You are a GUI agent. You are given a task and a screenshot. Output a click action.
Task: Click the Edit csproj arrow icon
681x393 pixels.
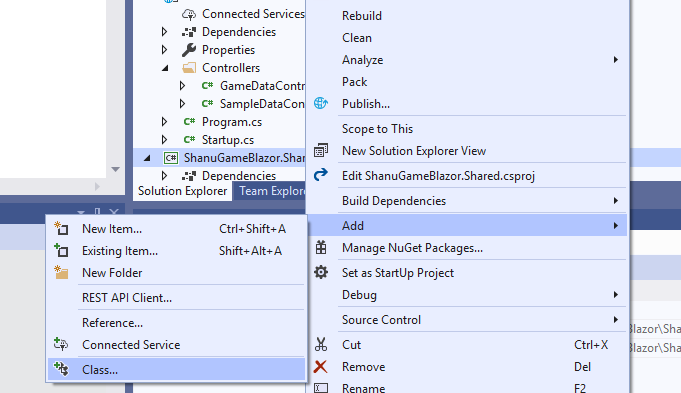(x=321, y=175)
